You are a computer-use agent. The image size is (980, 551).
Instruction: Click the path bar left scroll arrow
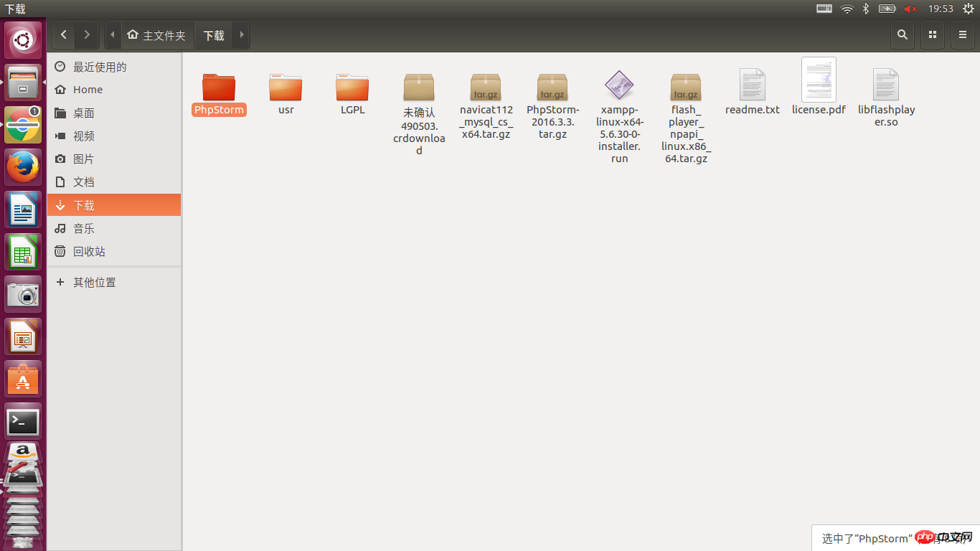click(113, 34)
